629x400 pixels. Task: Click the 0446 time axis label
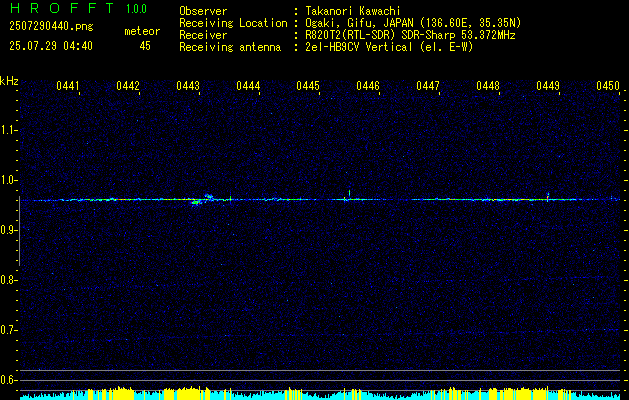point(368,86)
